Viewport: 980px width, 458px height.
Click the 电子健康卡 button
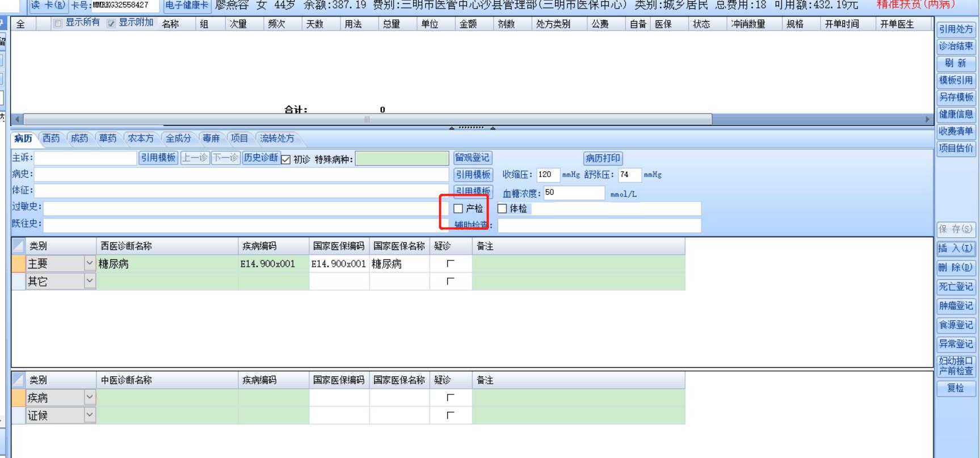tap(187, 6)
